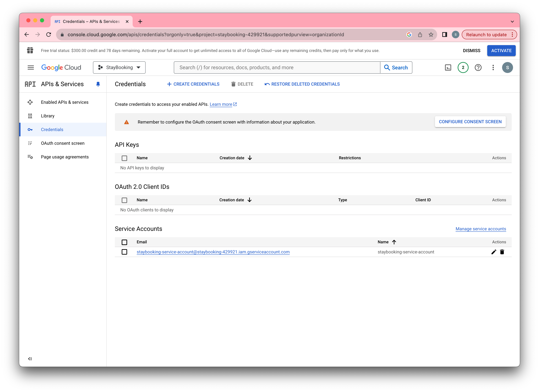Go to OAuth consent screen in sidebar

(x=63, y=143)
